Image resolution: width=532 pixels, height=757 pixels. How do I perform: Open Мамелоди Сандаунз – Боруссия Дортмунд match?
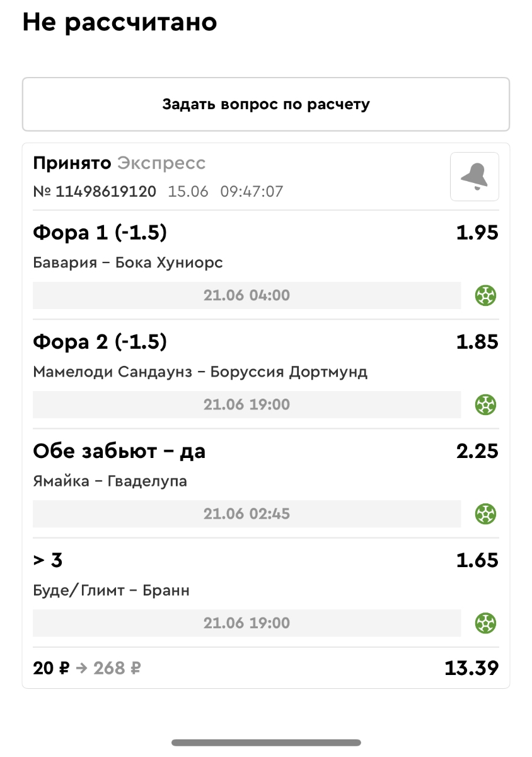pos(200,372)
